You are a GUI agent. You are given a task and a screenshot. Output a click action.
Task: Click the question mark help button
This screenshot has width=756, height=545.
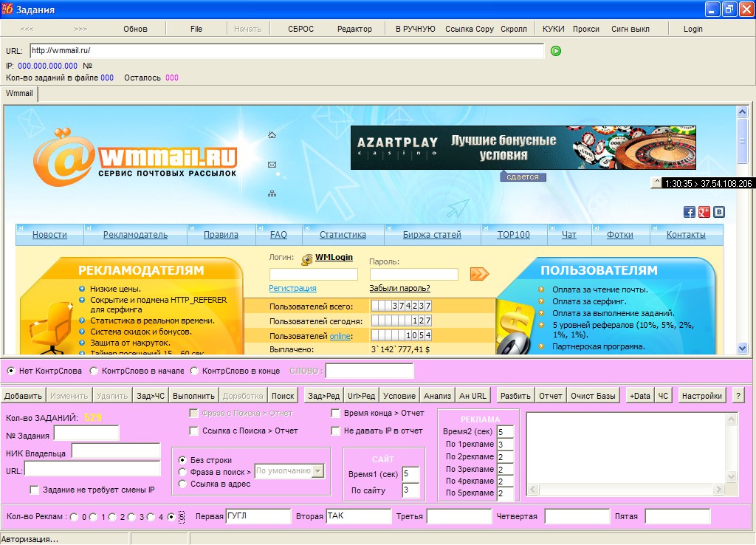[738, 396]
